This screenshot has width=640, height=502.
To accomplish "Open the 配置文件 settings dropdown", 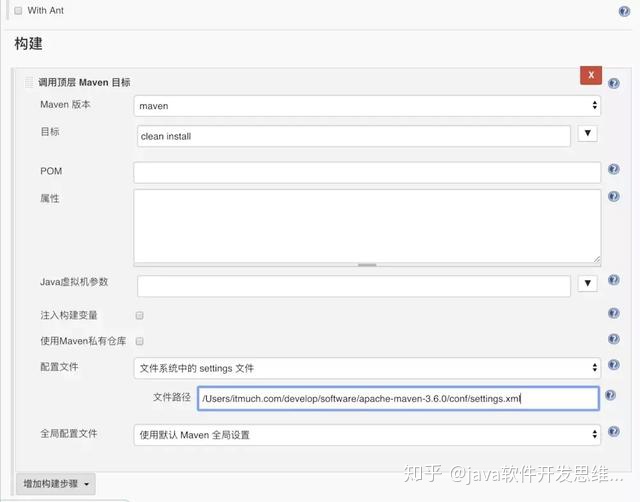I will coord(367,368).
